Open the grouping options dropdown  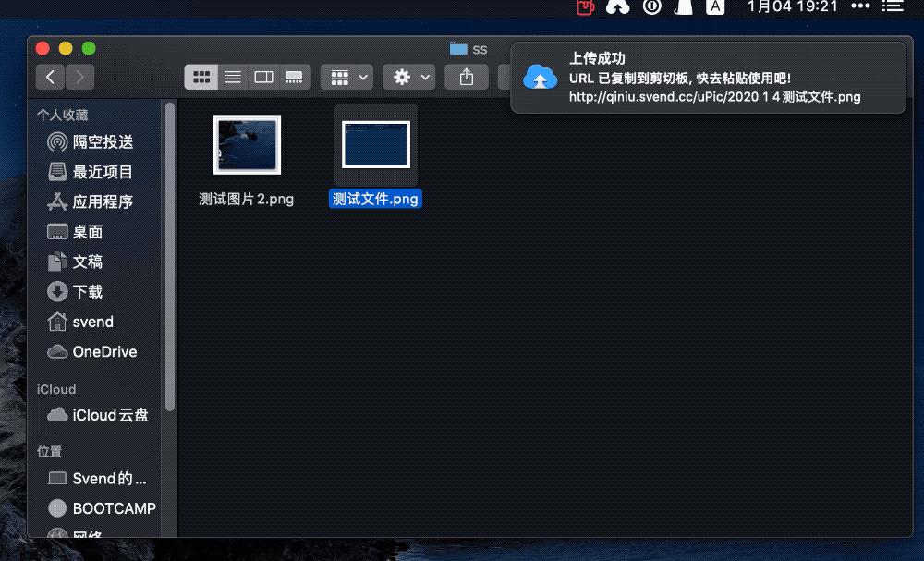[346, 77]
